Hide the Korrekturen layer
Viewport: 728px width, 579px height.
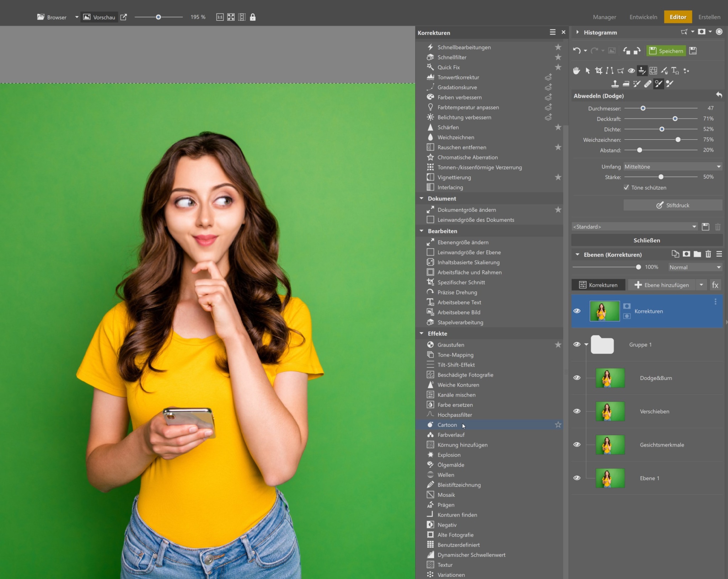(577, 311)
